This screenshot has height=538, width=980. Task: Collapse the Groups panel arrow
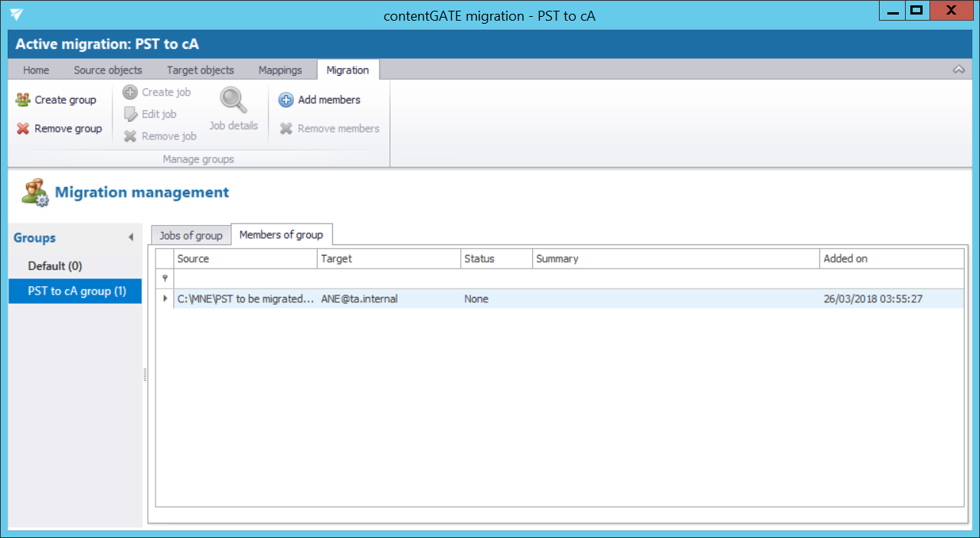[131, 238]
